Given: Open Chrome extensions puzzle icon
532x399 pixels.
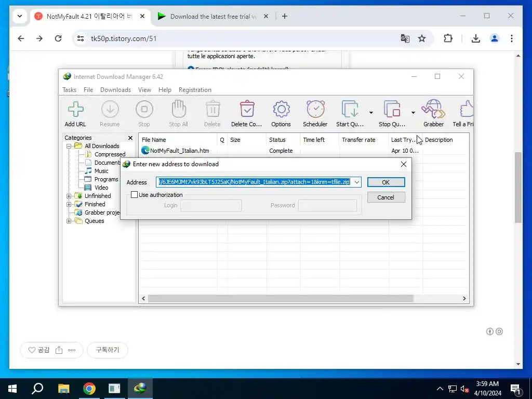Looking at the screenshot, I should click(448, 38).
